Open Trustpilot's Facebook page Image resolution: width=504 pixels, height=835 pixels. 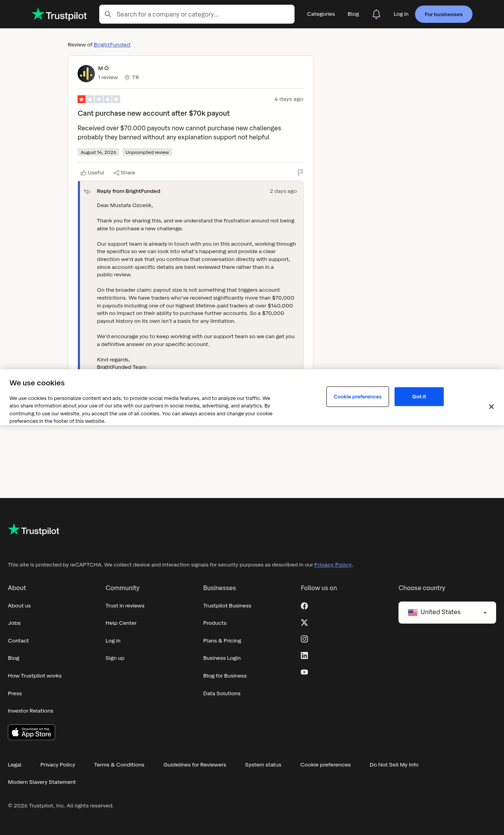(304, 606)
